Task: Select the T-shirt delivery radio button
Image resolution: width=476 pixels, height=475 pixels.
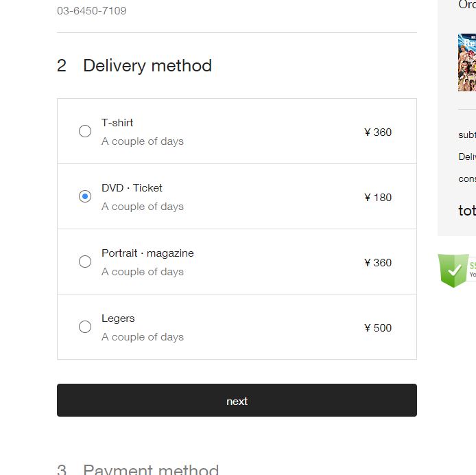Action: pyautogui.click(x=85, y=131)
